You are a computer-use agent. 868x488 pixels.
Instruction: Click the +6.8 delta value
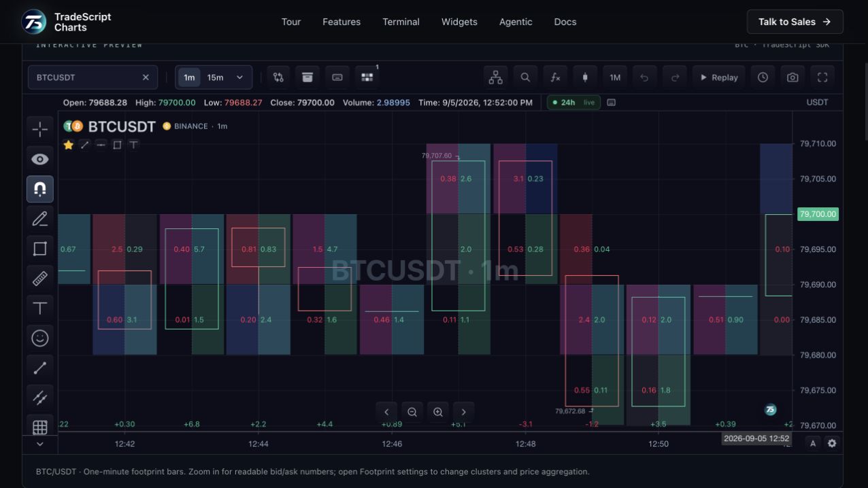point(192,424)
